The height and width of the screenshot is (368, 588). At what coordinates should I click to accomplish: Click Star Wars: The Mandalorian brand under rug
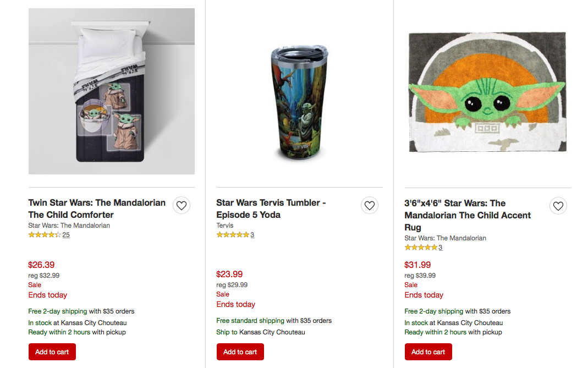point(446,238)
